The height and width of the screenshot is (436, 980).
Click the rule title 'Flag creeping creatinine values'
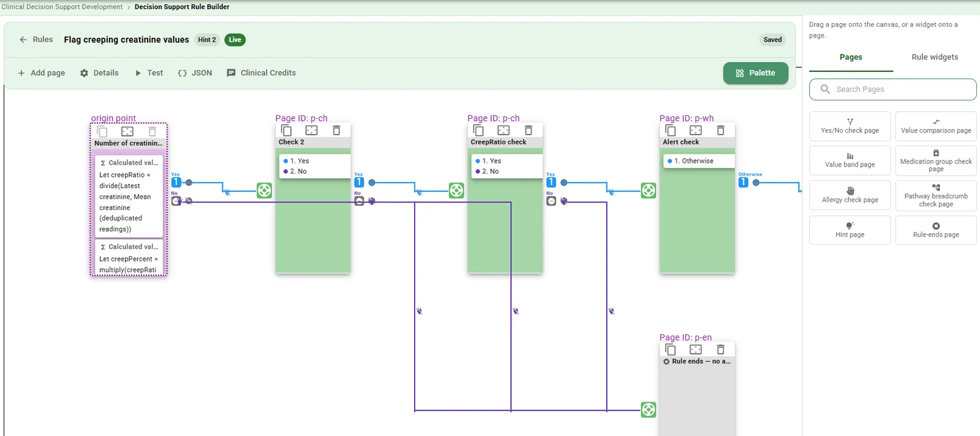pos(126,40)
